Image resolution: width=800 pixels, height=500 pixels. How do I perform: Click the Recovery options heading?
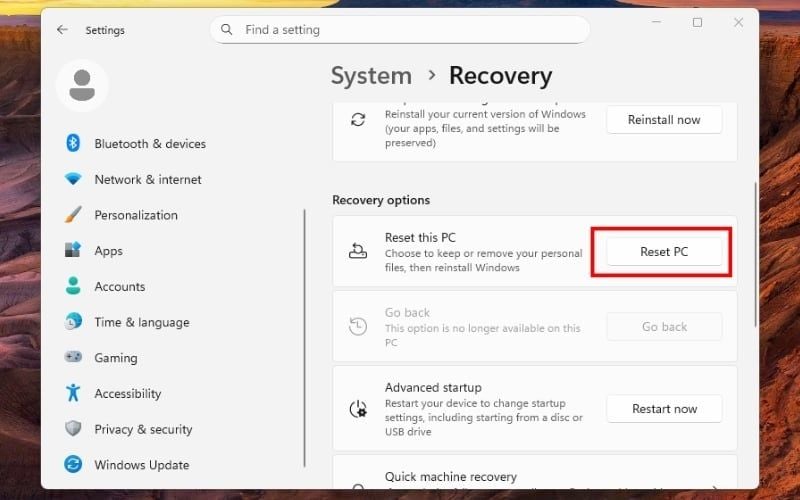381,200
